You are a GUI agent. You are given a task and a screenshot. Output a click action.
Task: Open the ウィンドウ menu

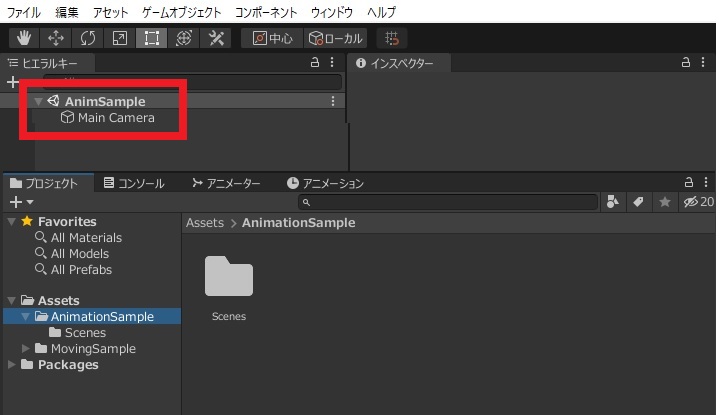332,12
